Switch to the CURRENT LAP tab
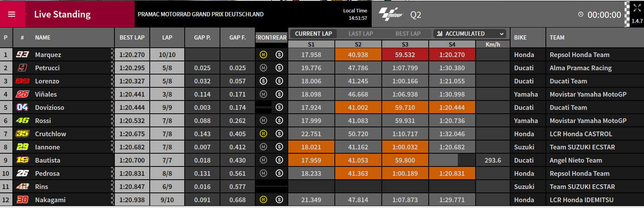 (x=313, y=34)
